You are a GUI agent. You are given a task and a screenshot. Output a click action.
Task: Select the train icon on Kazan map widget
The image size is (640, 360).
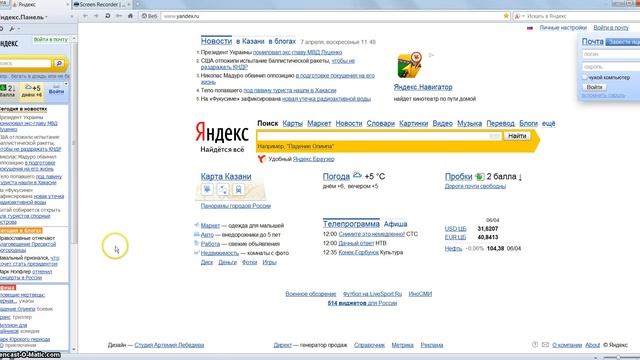click(238, 189)
